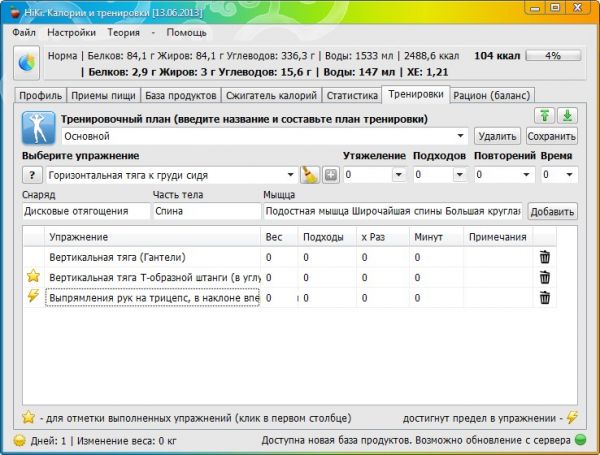Click the Мышца field
This screenshot has height=455, width=600.
[x=393, y=211]
